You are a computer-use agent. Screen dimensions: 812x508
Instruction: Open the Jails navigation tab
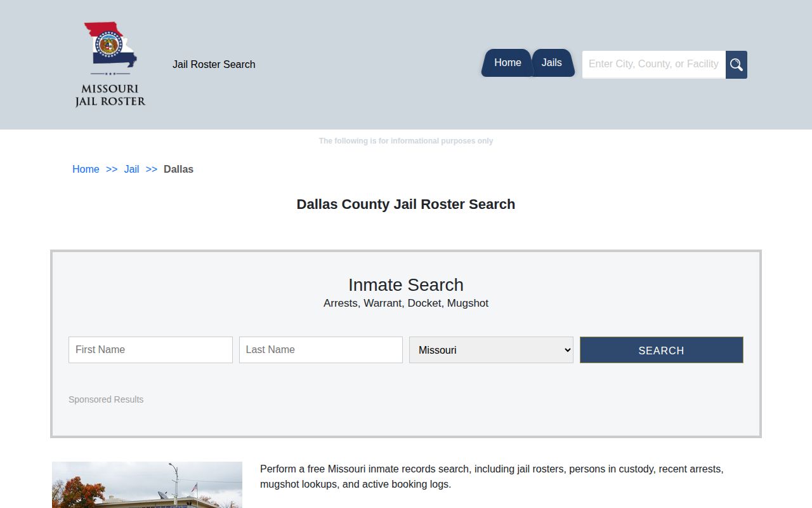click(x=552, y=63)
